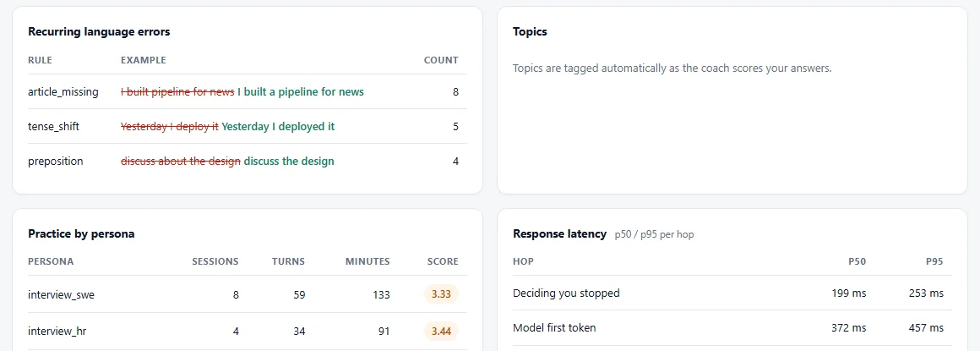Click sessions value 8 for interview_swe

[236, 294]
